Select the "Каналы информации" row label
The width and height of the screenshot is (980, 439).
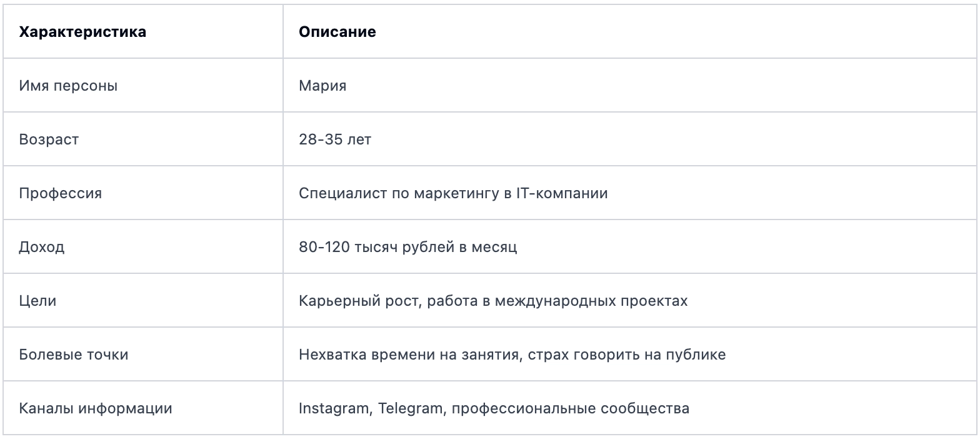point(96,408)
